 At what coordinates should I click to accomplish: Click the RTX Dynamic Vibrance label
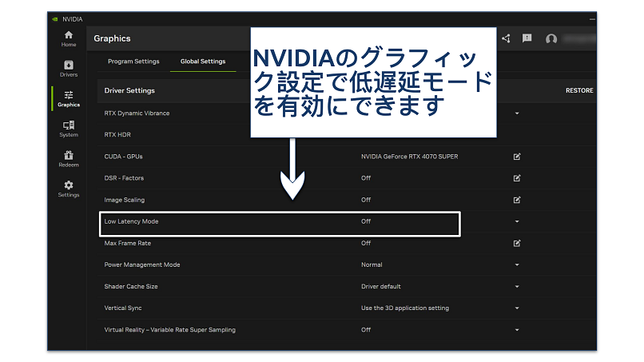point(137,113)
